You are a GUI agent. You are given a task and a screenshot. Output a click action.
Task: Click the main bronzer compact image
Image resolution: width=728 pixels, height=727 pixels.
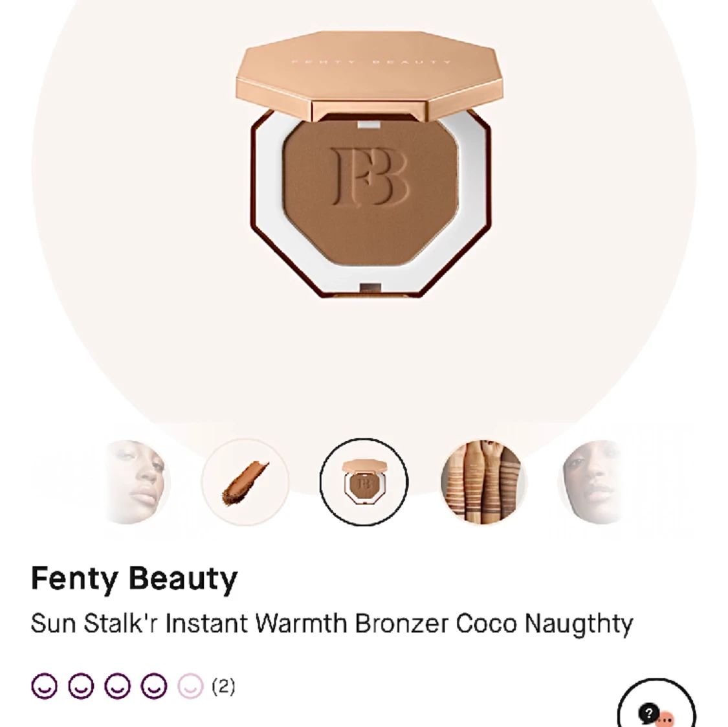coord(370,164)
